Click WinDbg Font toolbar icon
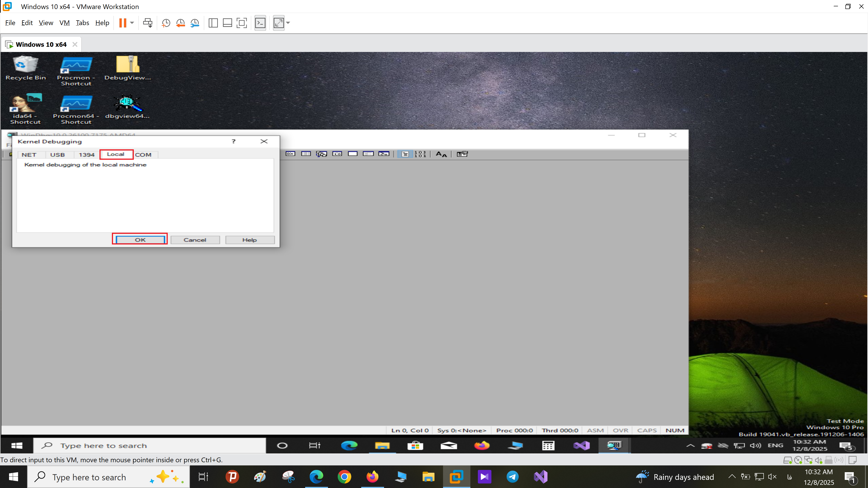 (441, 154)
